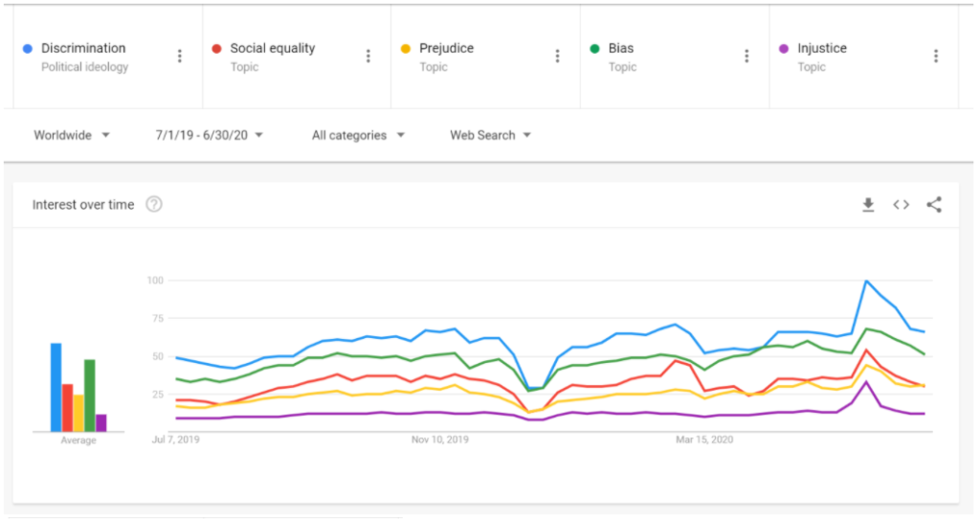Open more options for Prejudice term
980x519 pixels.
(x=558, y=56)
